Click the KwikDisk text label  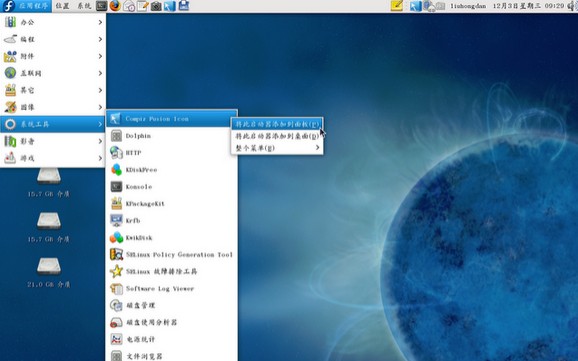pos(139,238)
